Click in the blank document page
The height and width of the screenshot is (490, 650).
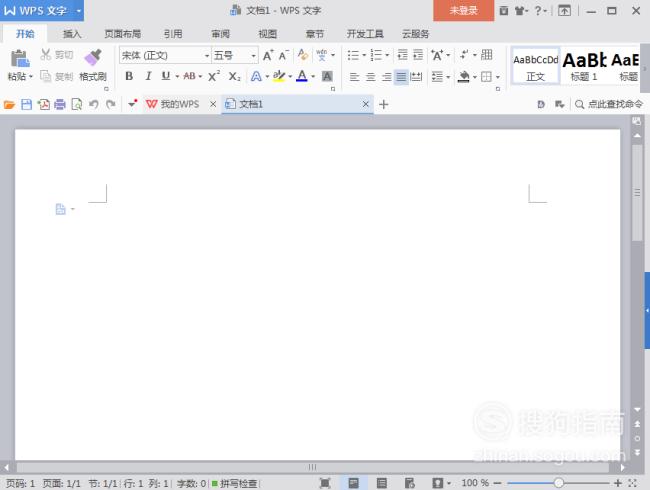click(318, 294)
